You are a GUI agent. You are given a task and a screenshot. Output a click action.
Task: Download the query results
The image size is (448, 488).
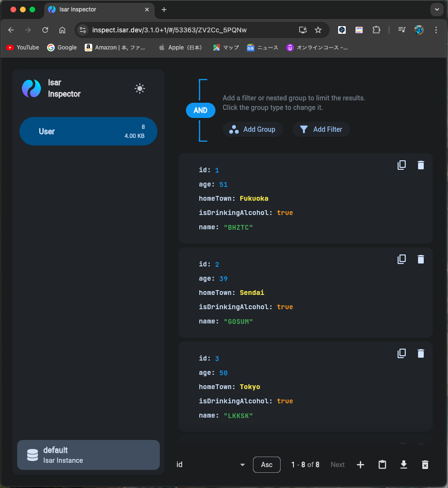(x=404, y=465)
